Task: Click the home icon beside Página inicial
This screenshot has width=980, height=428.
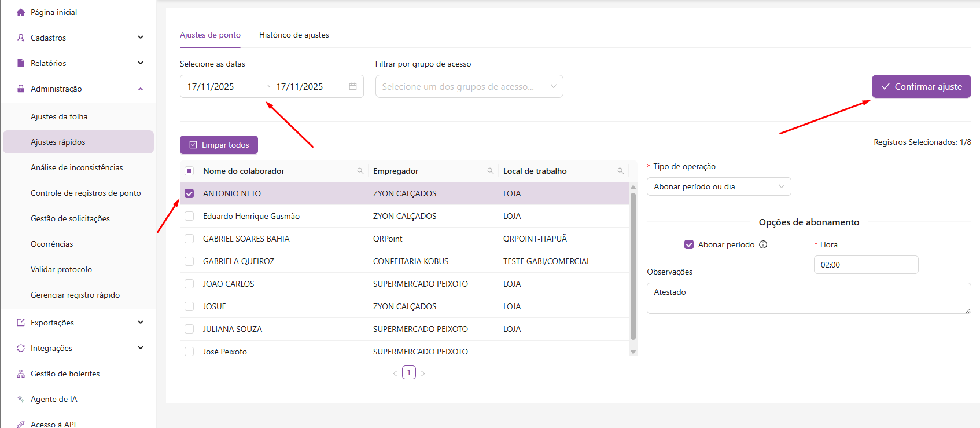Action: pos(21,12)
